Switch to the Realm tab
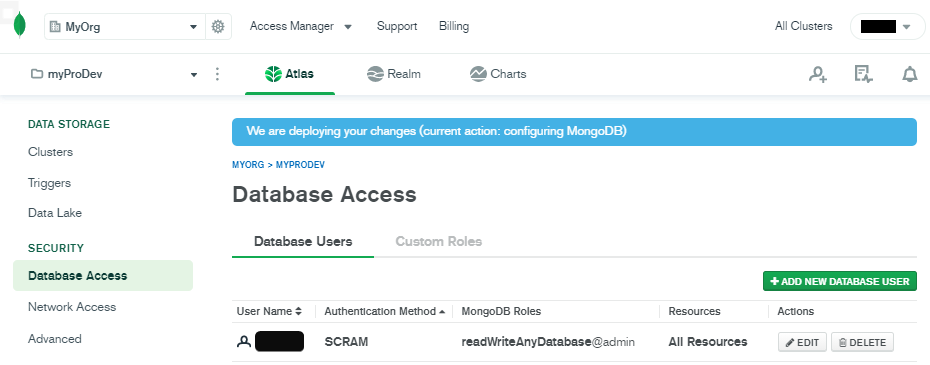Viewport: 930px width, 365px height. (394, 74)
